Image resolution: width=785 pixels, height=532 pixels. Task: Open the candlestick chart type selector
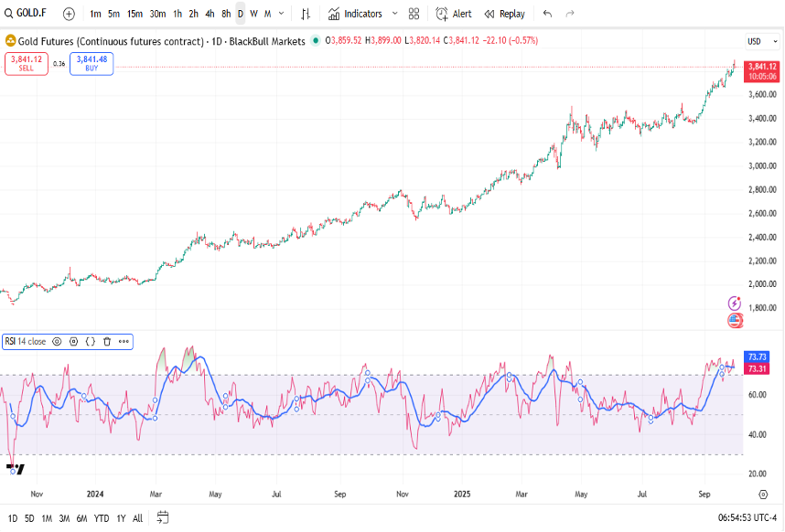tap(306, 14)
